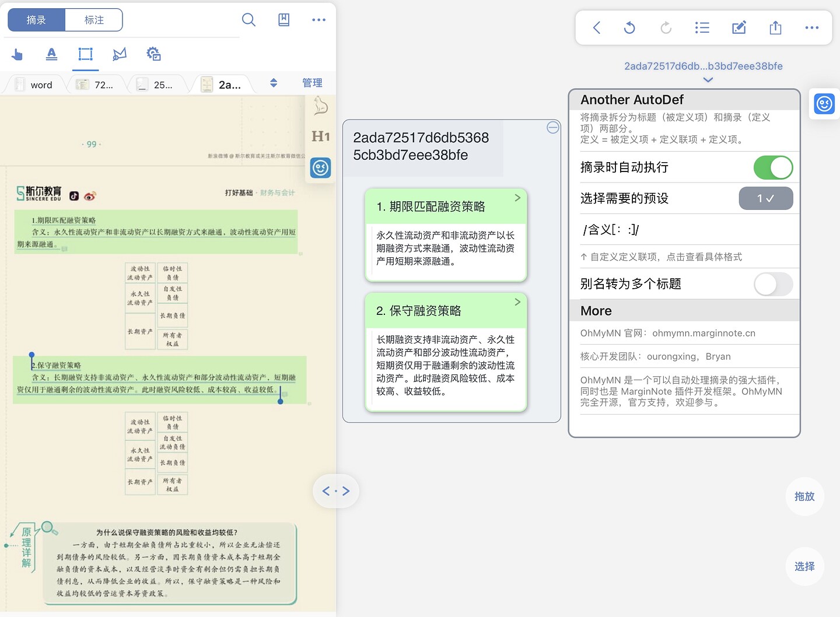This screenshot has height=617, width=840.
Task: Click the split view divider handle
Action: [336, 491]
